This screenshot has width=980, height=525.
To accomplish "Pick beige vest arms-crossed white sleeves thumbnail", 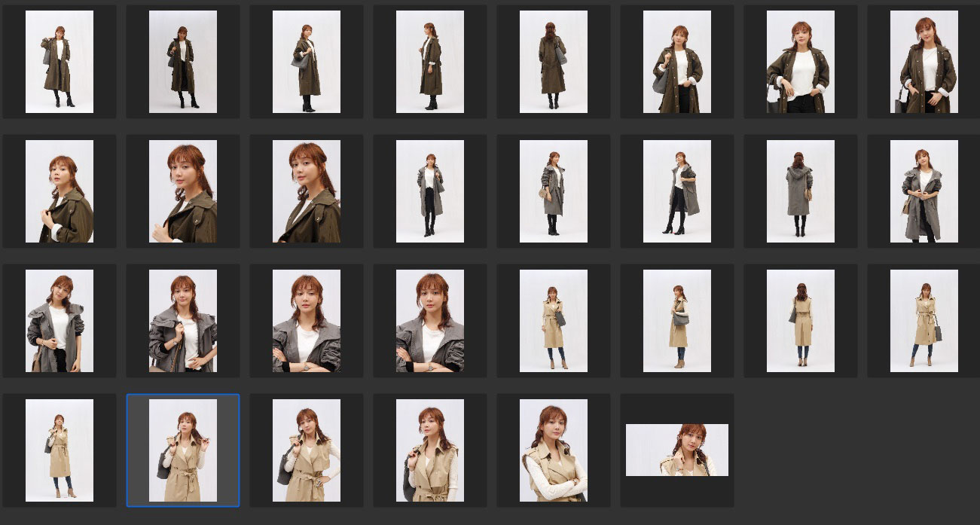I will 553,450.
